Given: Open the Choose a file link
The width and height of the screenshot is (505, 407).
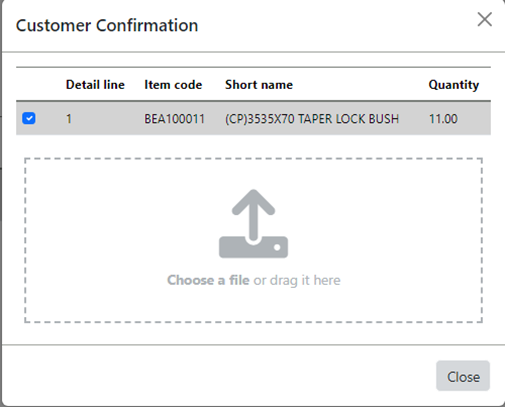Looking at the screenshot, I should 208,280.
